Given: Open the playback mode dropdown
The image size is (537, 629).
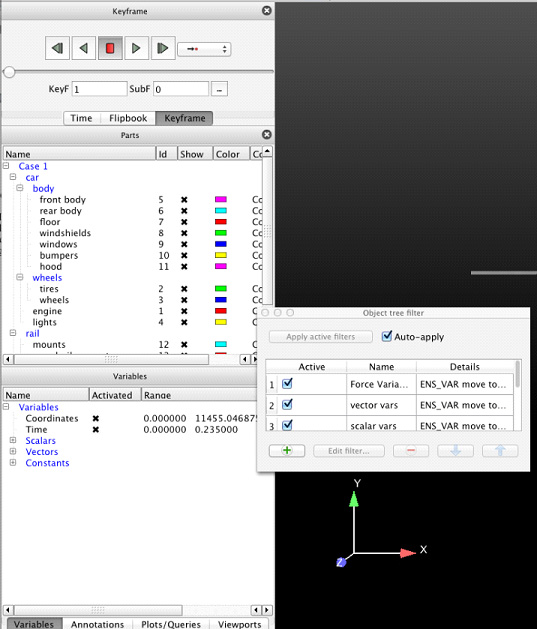Looking at the screenshot, I should [x=204, y=49].
